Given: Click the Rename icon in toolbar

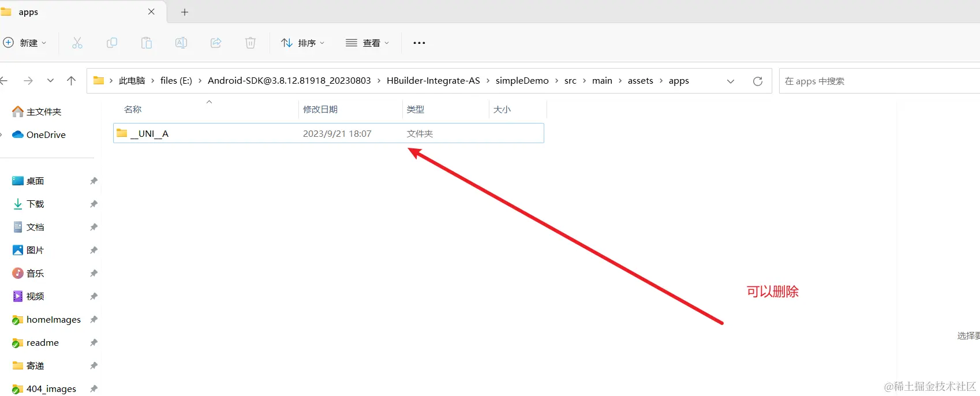Looking at the screenshot, I should point(181,43).
